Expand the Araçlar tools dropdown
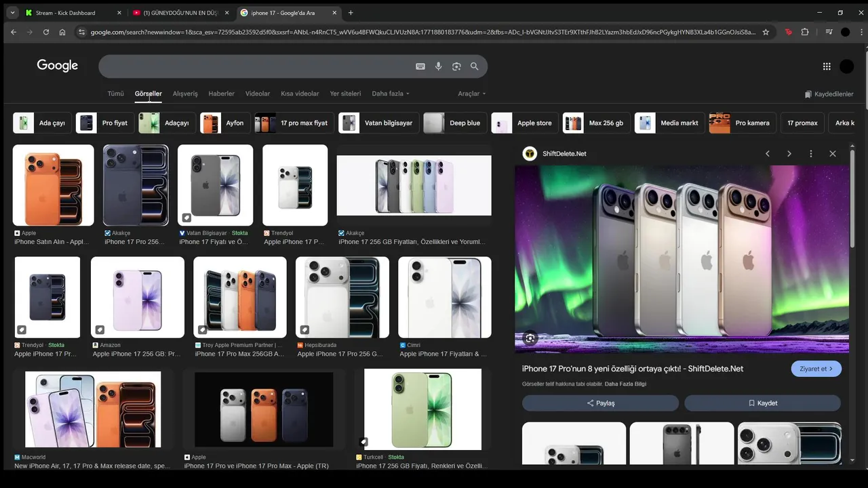868x488 pixels. coord(472,94)
